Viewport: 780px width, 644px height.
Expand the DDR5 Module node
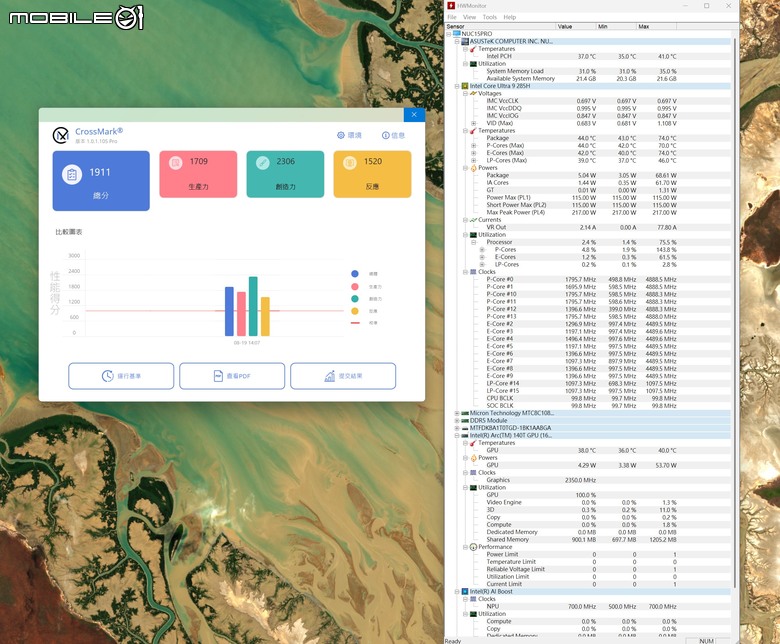(x=457, y=421)
